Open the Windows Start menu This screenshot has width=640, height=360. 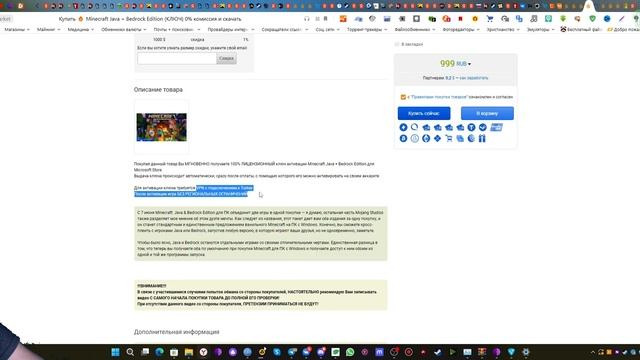(x=116, y=352)
